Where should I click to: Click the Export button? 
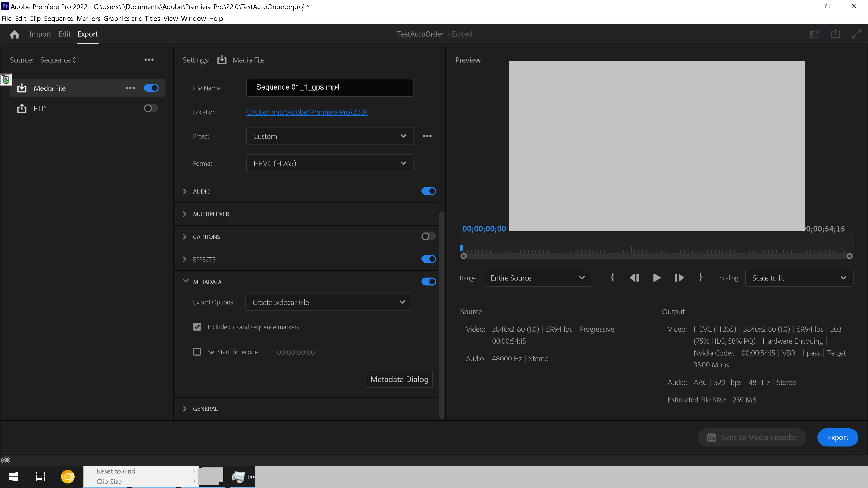pyautogui.click(x=838, y=437)
